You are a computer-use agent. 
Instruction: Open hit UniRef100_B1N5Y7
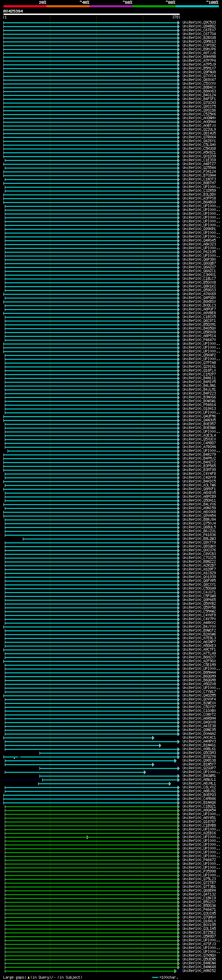(199, 764)
